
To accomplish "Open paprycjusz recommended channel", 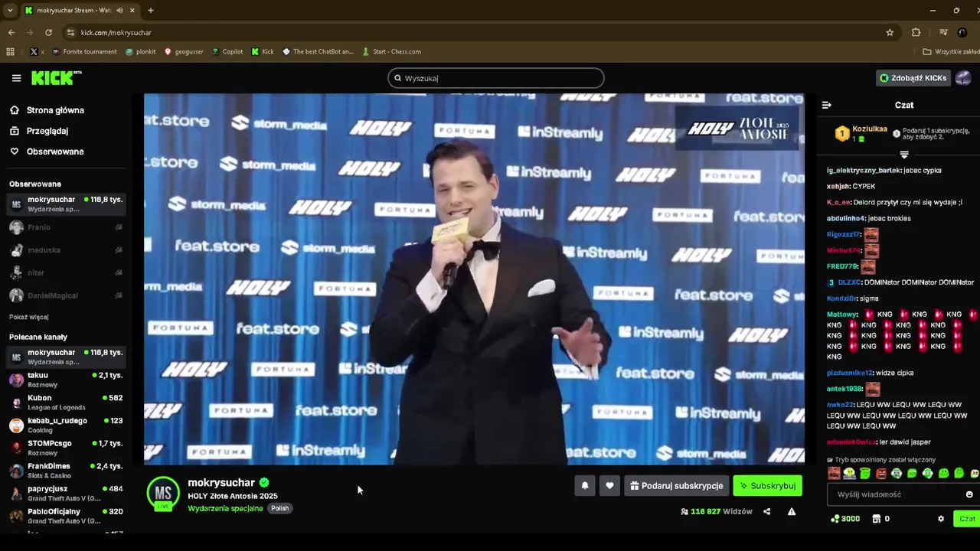I will point(66,494).
